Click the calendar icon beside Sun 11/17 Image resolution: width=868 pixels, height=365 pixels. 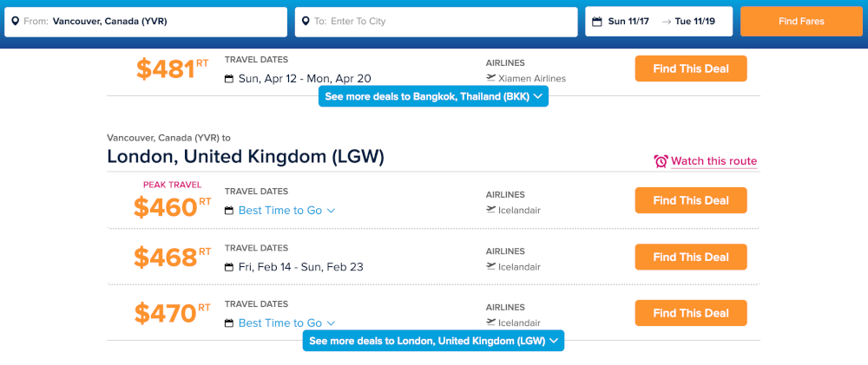point(597,22)
